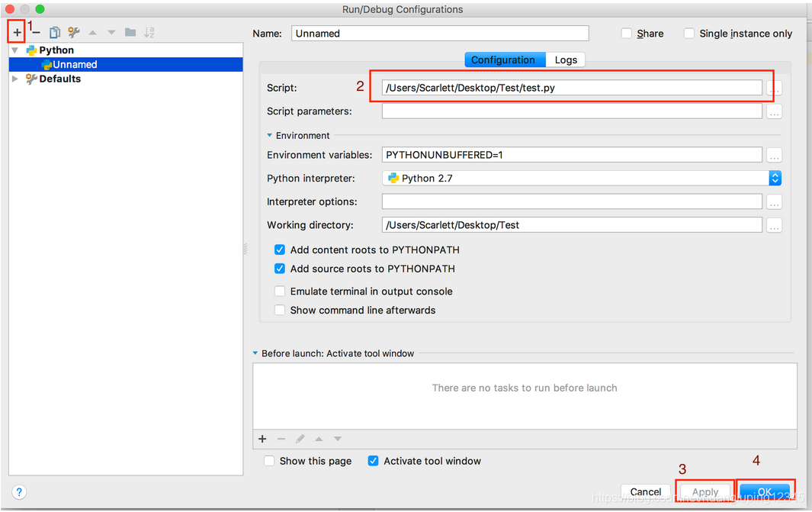Move the Before launch task down

coord(338,439)
